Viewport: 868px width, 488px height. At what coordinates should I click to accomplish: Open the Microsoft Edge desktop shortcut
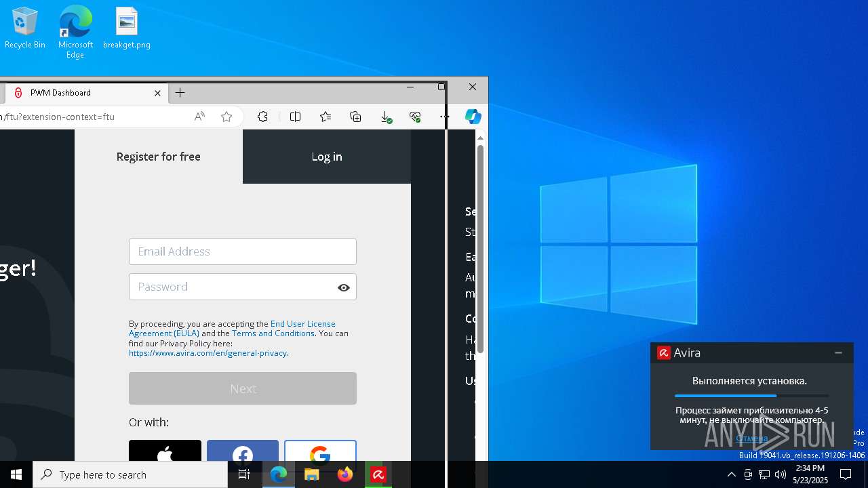click(75, 32)
